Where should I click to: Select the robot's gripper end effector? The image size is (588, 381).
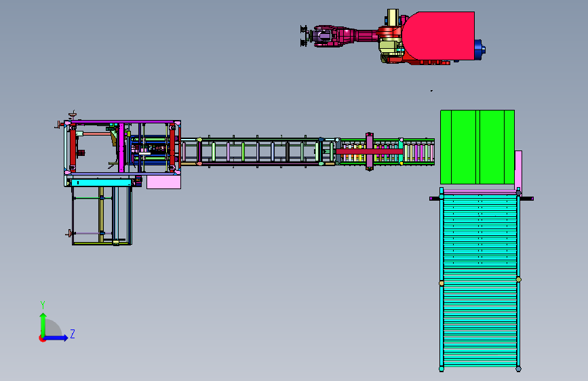pyautogui.click(x=304, y=36)
